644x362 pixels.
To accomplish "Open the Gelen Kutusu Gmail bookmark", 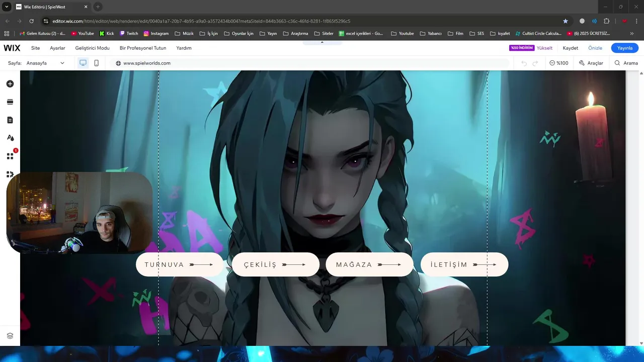I will [x=43, y=34].
